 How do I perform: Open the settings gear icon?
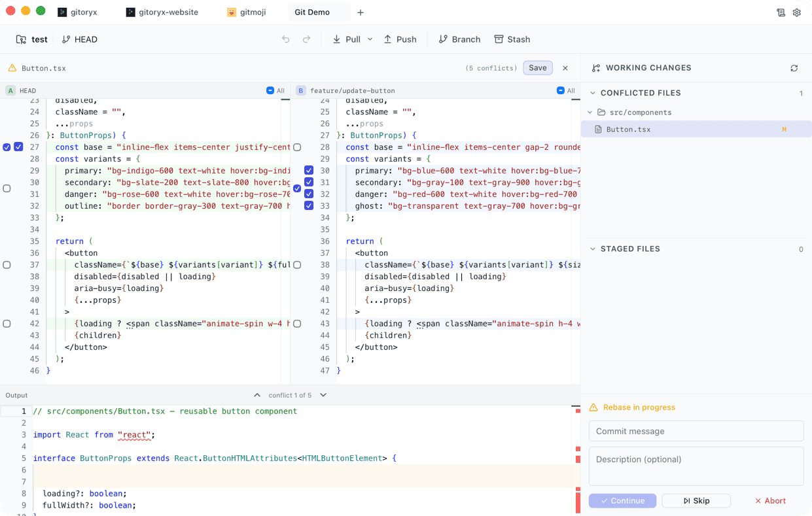pyautogui.click(x=796, y=12)
